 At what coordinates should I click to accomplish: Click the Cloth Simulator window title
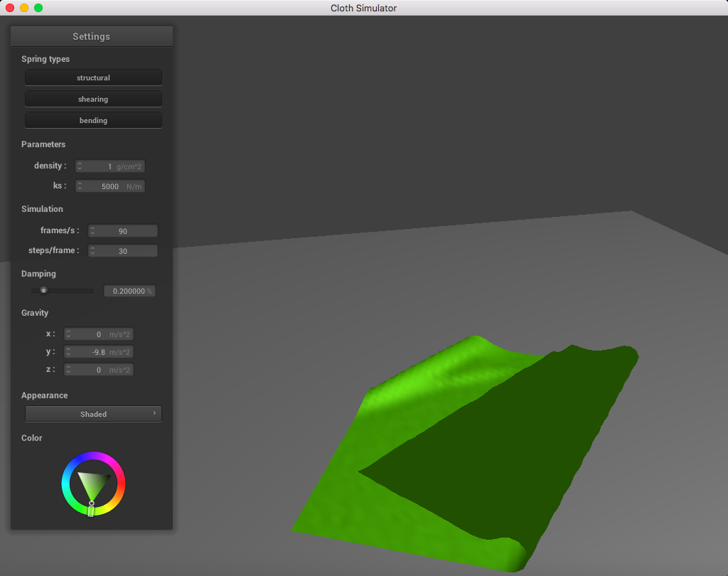click(363, 8)
